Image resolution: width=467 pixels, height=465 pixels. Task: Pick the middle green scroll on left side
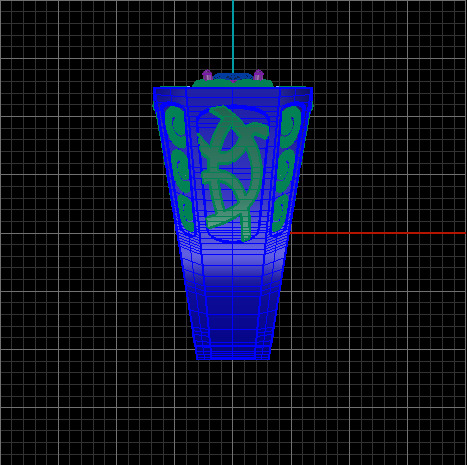point(181,171)
